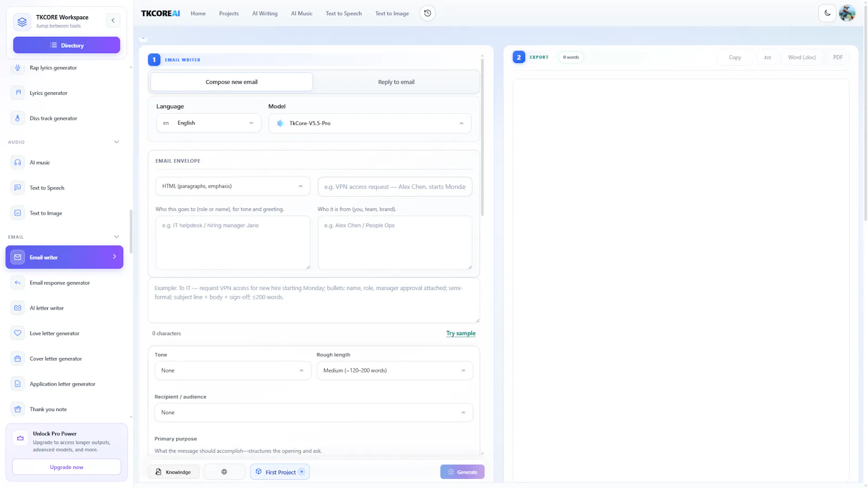Click the Thank you note gift icon
868x488 pixels.
(18, 409)
